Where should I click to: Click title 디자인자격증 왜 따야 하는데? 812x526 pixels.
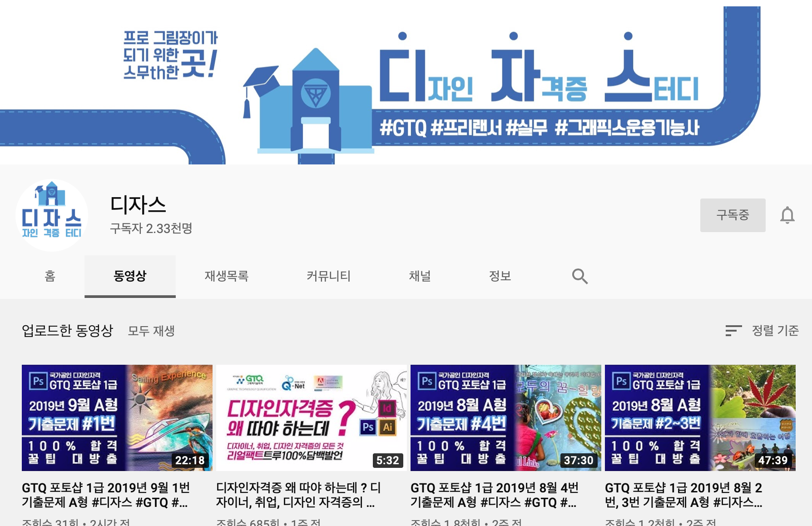(x=298, y=495)
